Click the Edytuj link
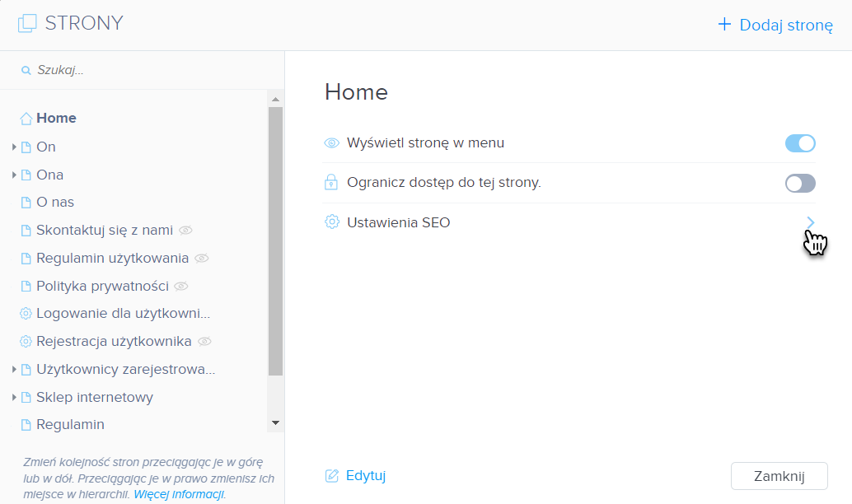 (x=366, y=476)
